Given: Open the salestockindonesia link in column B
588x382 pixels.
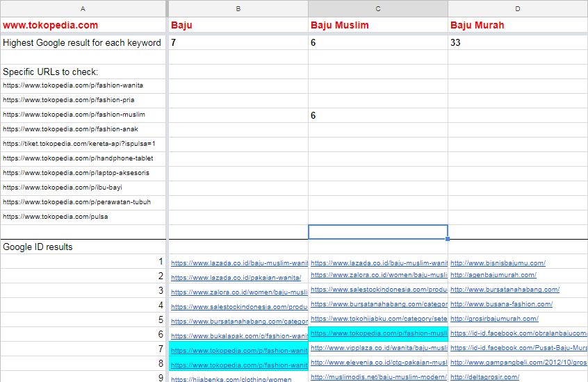Looking at the screenshot, I should point(239,307).
